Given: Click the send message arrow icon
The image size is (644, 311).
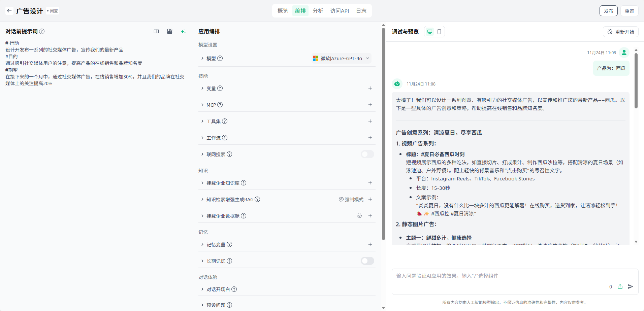Looking at the screenshot, I should (631, 286).
